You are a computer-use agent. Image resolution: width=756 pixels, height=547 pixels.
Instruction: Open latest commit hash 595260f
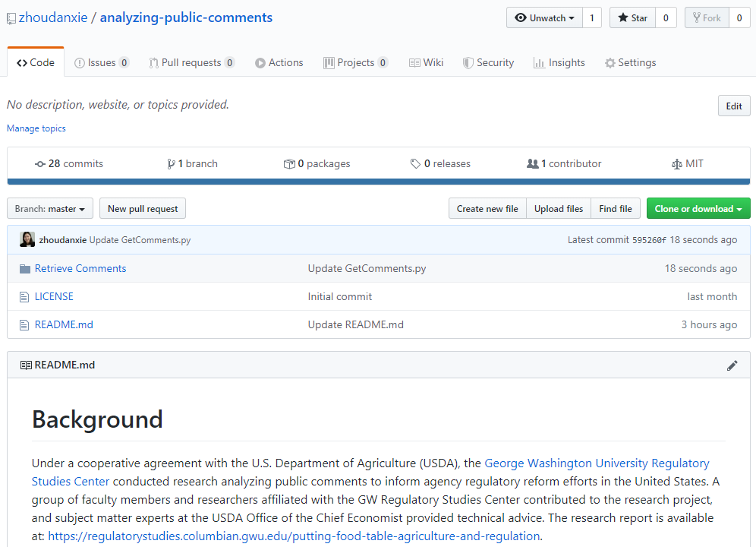coord(649,240)
